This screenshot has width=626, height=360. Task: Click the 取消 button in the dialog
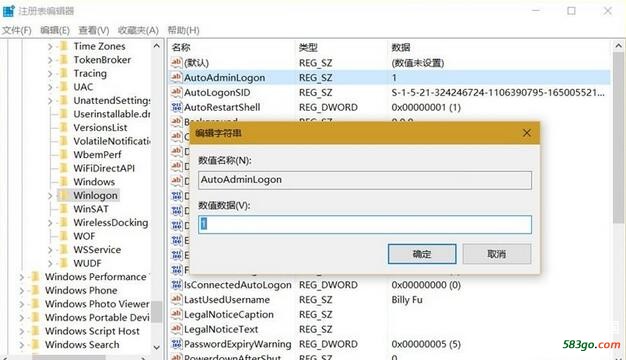point(497,254)
